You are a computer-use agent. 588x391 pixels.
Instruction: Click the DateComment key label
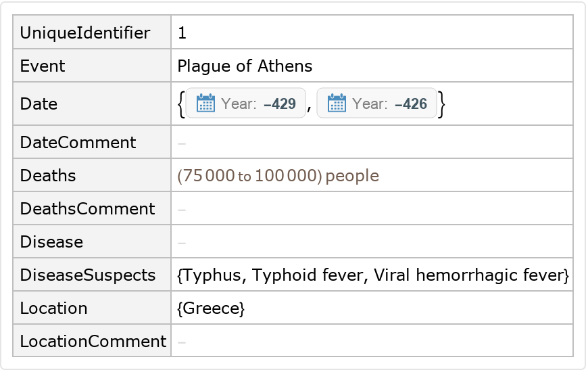click(78, 143)
